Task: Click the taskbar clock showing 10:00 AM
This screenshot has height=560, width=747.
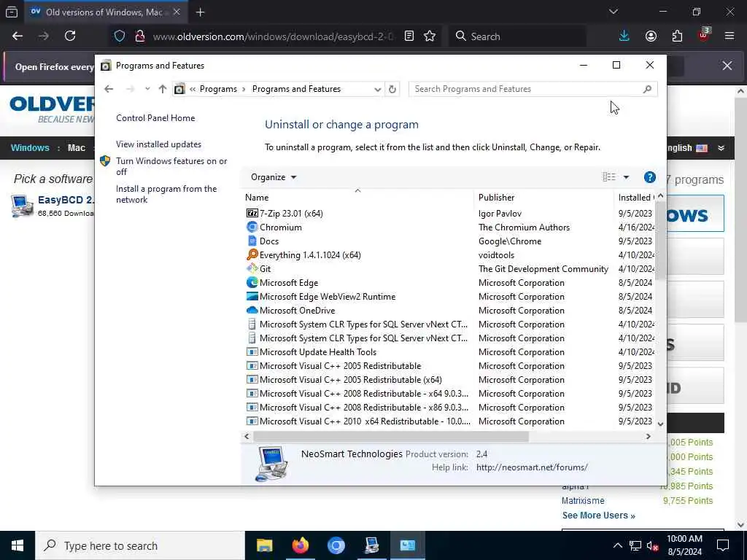Action: tap(684, 545)
